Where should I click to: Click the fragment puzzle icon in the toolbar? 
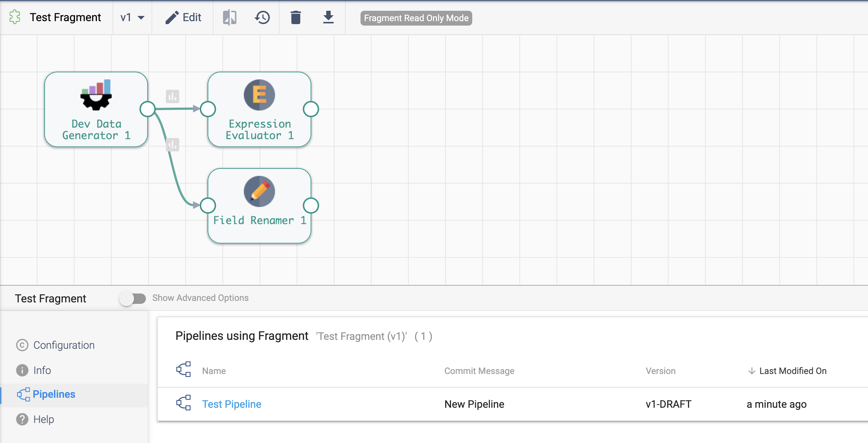(15, 17)
